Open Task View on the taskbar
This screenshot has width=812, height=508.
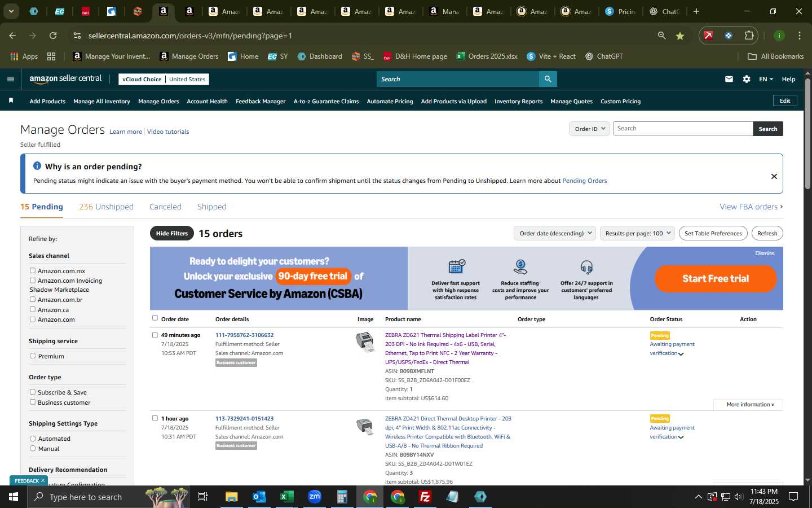(x=203, y=497)
